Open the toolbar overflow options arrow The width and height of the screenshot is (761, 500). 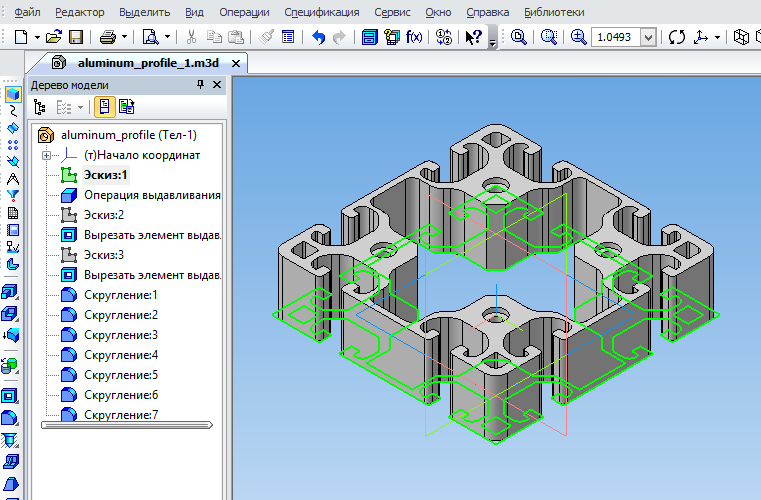[x=492, y=44]
